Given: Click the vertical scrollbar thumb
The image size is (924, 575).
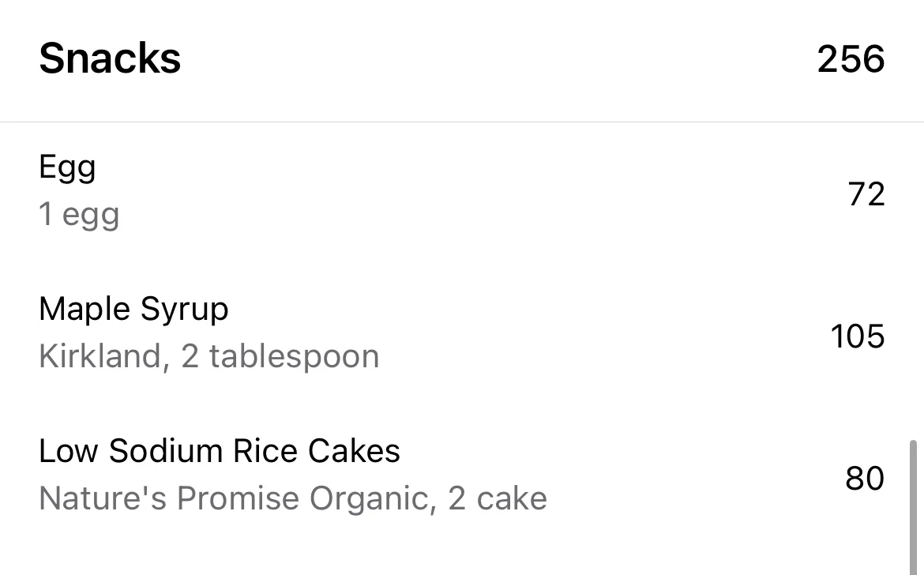Looking at the screenshot, I should click(914, 507).
